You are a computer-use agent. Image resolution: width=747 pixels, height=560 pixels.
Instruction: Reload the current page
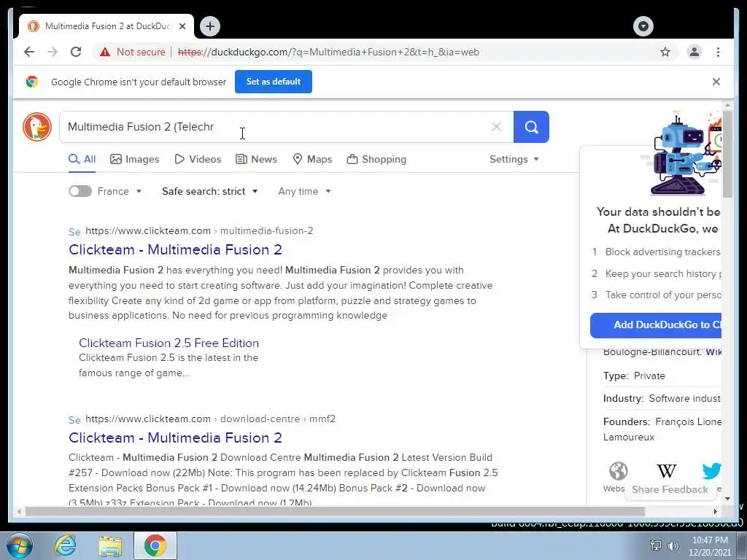pyautogui.click(x=76, y=52)
